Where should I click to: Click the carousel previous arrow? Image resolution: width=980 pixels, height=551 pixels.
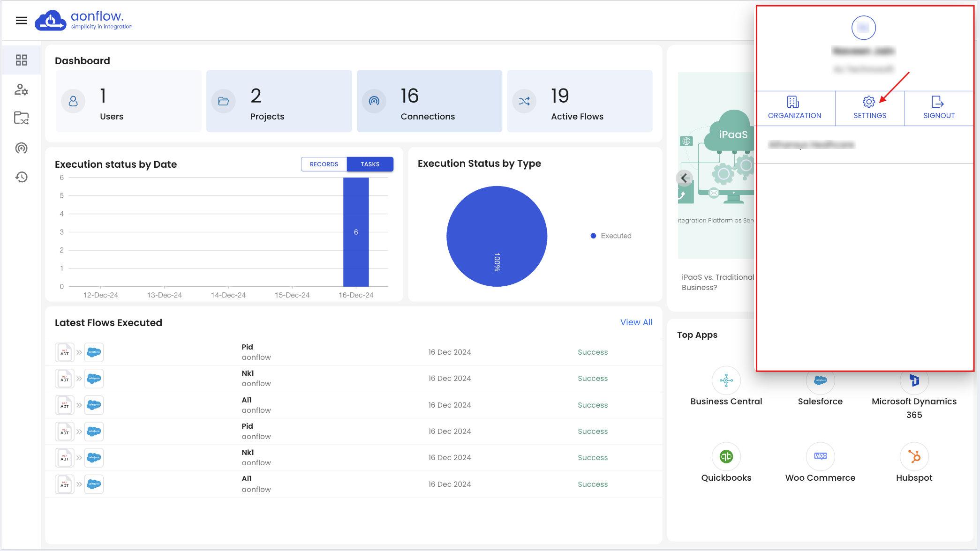pyautogui.click(x=684, y=178)
